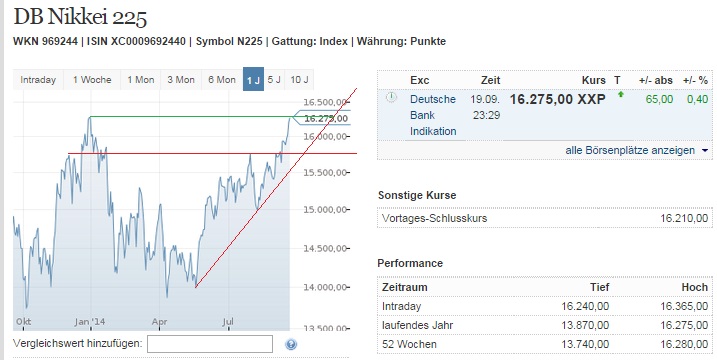Click the Sonstige Kurse section heading

click(417, 195)
